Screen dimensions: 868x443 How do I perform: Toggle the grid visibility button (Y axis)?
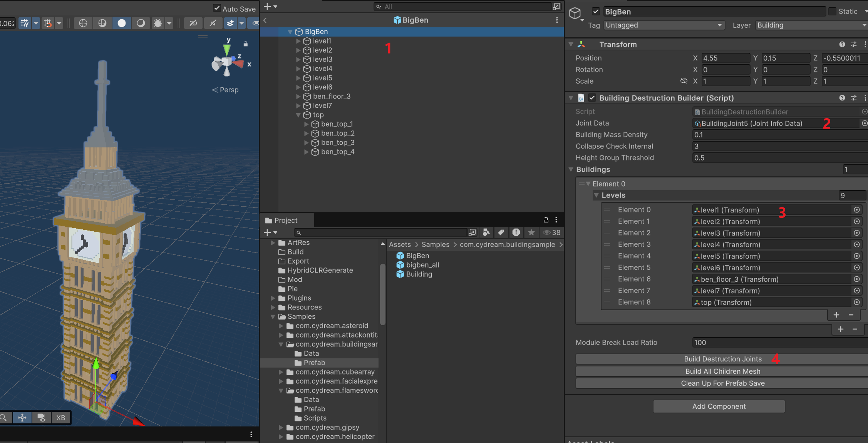(25, 23)
